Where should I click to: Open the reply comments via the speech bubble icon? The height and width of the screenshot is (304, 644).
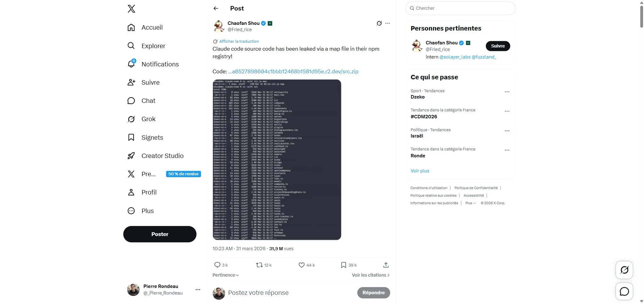(218, 265)
